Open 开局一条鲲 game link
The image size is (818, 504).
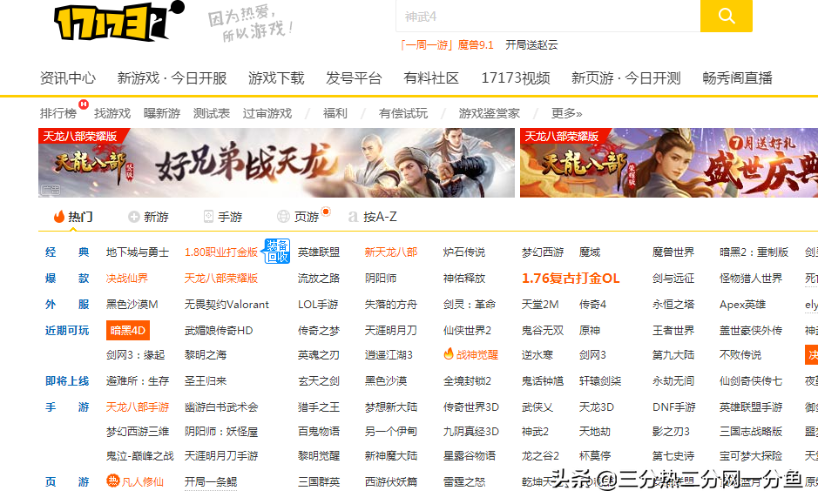pyautogui.click(x=211, y=481)
